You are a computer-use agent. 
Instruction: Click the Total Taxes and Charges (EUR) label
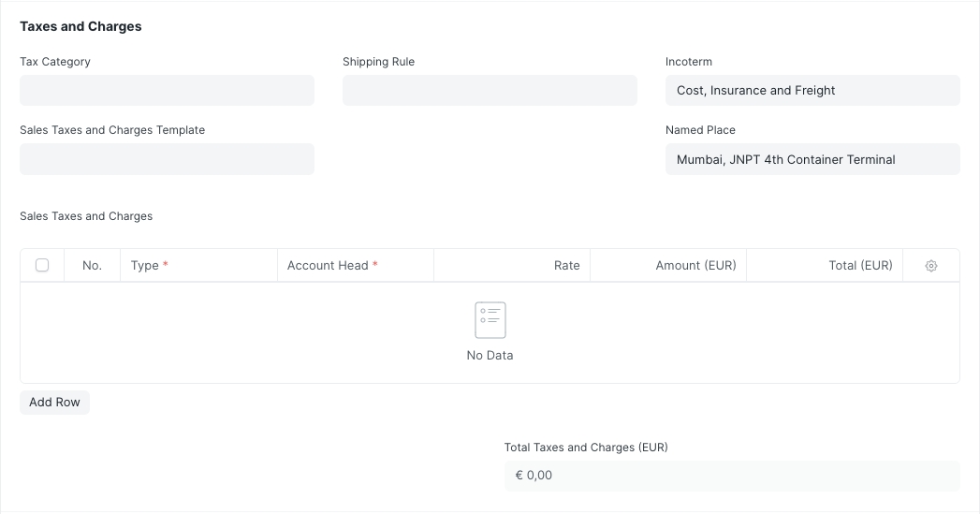tap(586, 448)
